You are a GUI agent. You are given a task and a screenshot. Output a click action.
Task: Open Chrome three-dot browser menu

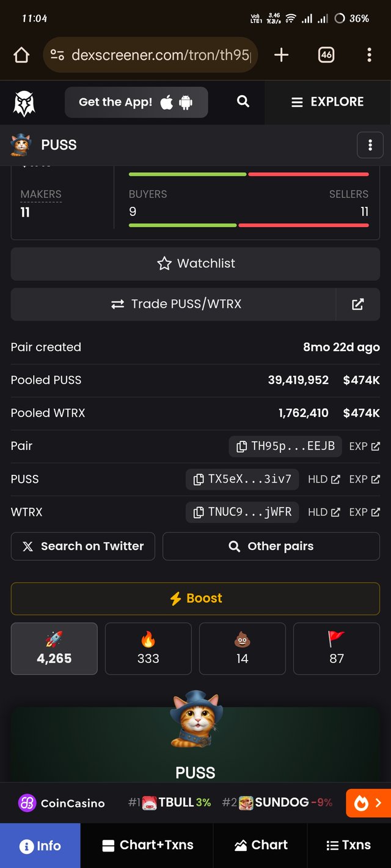(369, 56)
